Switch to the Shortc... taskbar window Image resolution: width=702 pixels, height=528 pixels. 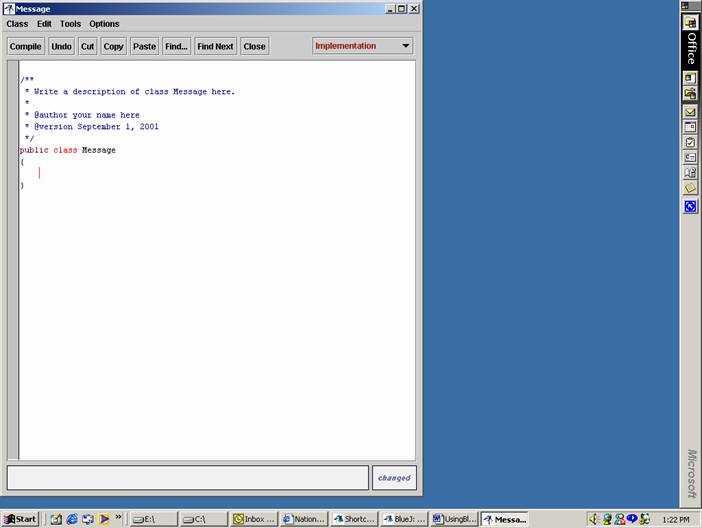click(354, 519)
